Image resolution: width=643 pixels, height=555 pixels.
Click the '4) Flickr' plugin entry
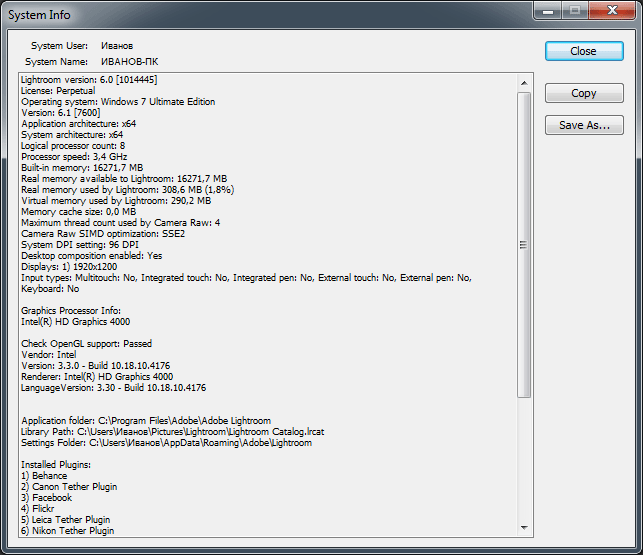click(x=38, y=509)
